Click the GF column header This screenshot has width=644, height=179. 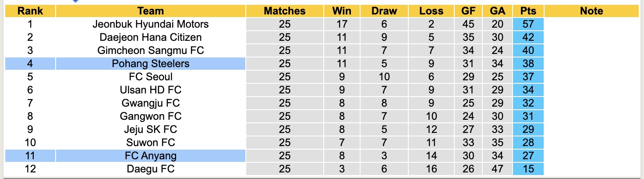click(468, 11)
